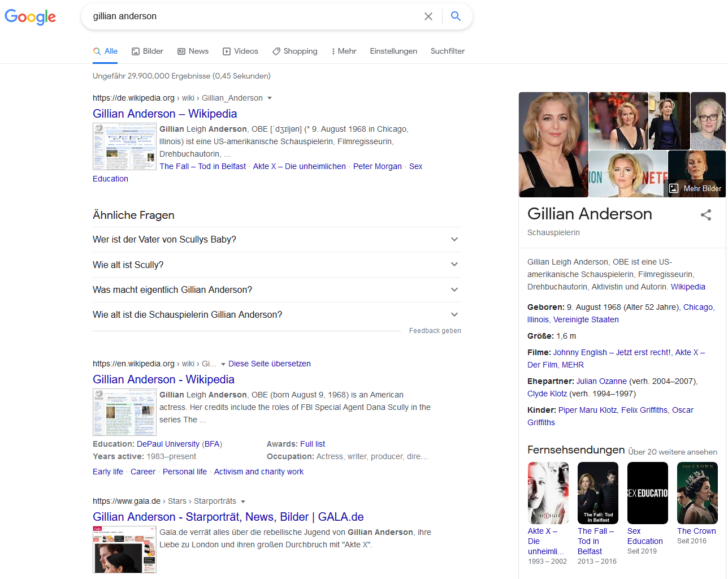Open the GALA.de Starporträt result
Screen dimensions: 728x579
(x=228, y=517)
